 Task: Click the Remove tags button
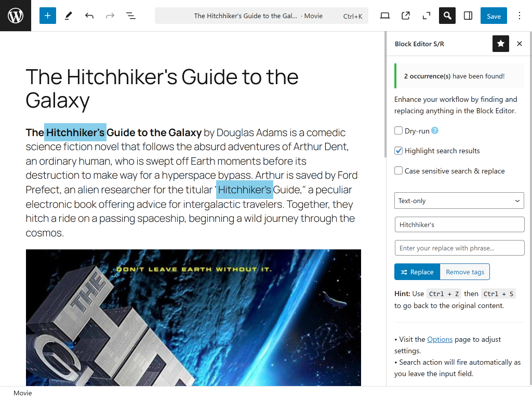pyautogui.click(x=465, y=272)
